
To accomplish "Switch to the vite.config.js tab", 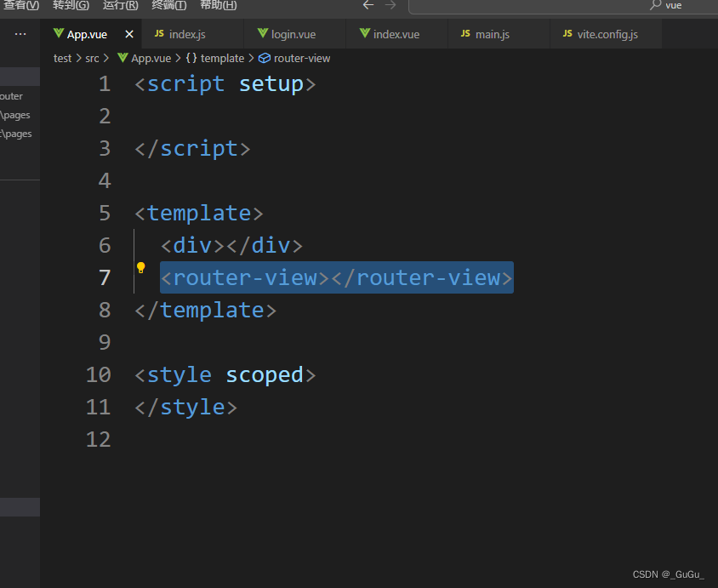I will [606, 34].
